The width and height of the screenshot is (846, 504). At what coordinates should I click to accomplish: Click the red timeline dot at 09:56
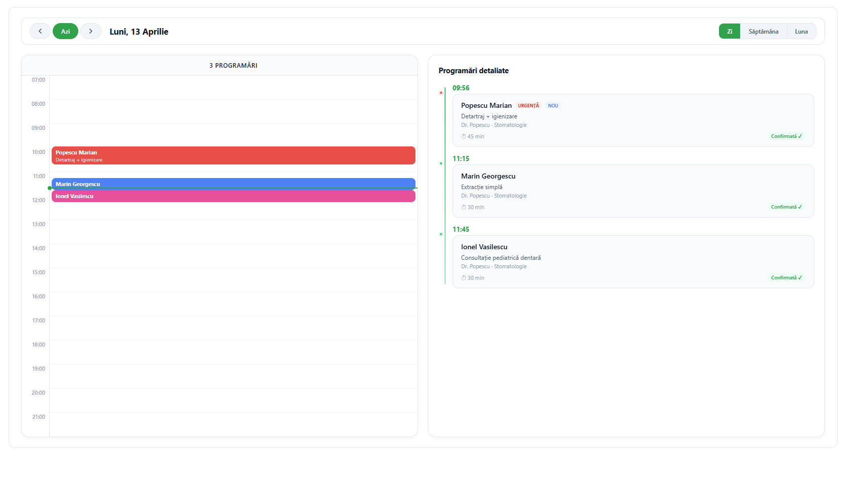tap(441, 93)
